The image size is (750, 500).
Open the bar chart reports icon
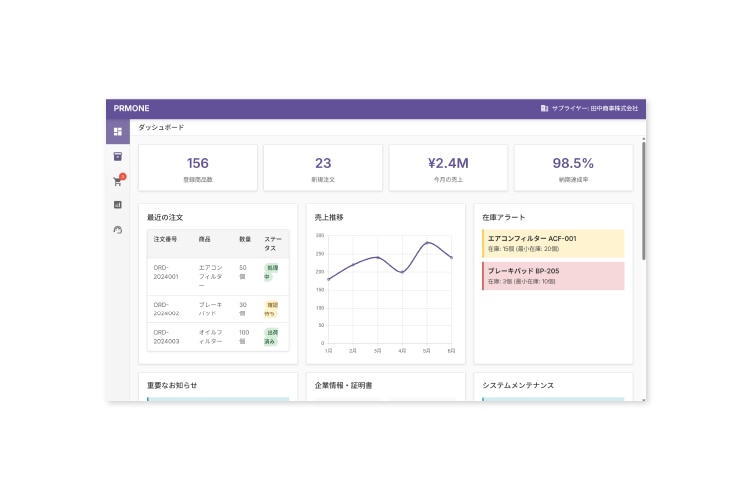[117, 205]
